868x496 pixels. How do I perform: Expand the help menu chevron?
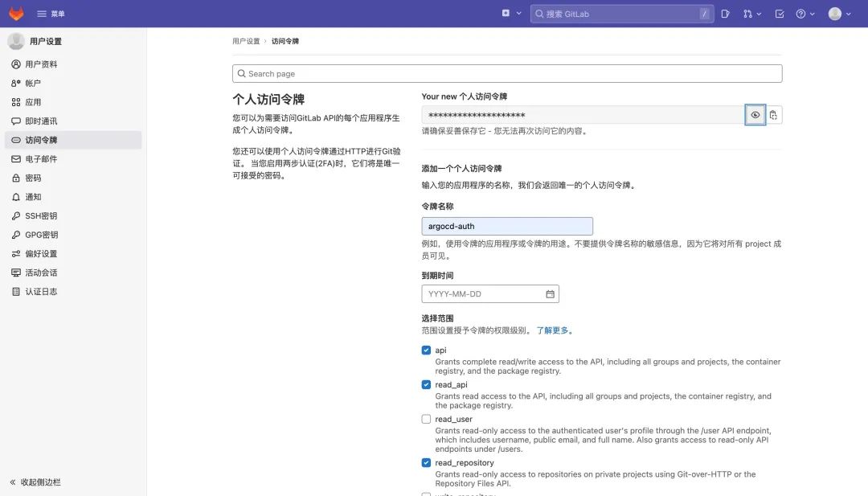(812, 14)
